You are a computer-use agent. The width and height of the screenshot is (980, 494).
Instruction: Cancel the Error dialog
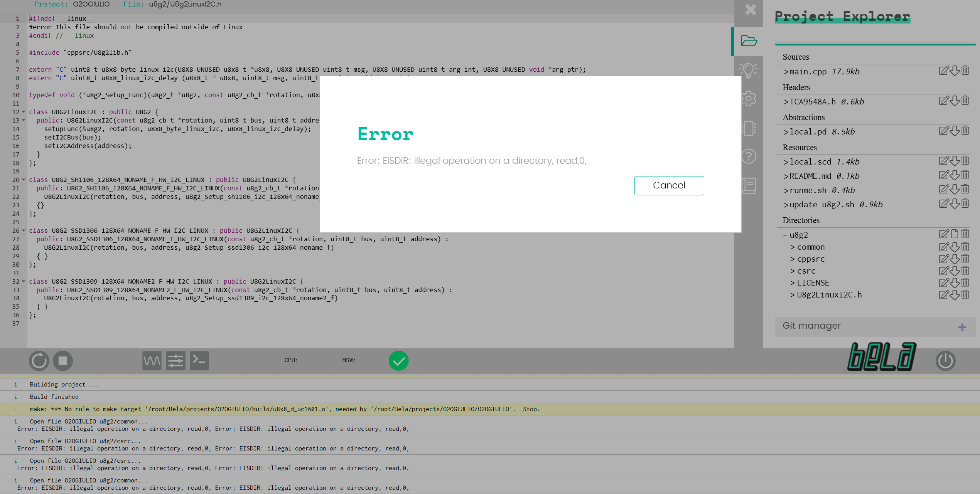[669, 185]
